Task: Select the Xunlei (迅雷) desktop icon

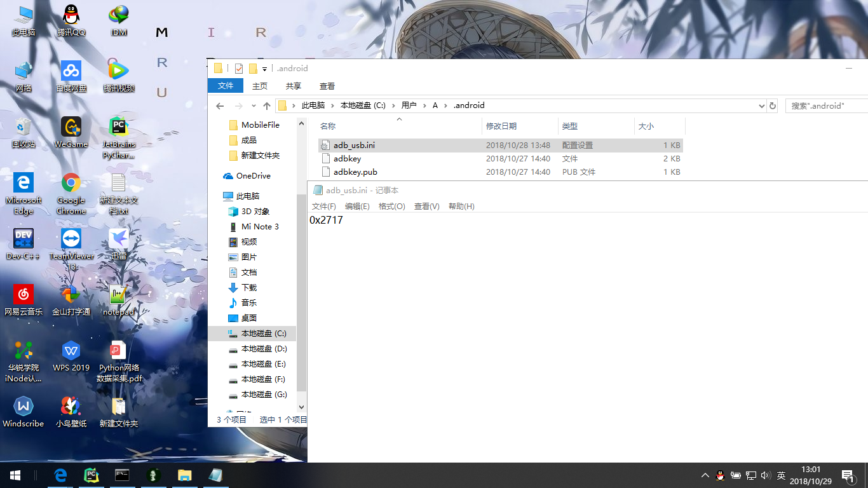Action: click(119, 244)
